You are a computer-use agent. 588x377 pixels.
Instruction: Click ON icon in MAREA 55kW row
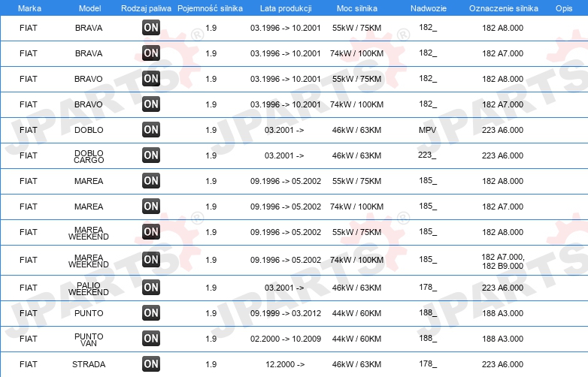151,180
